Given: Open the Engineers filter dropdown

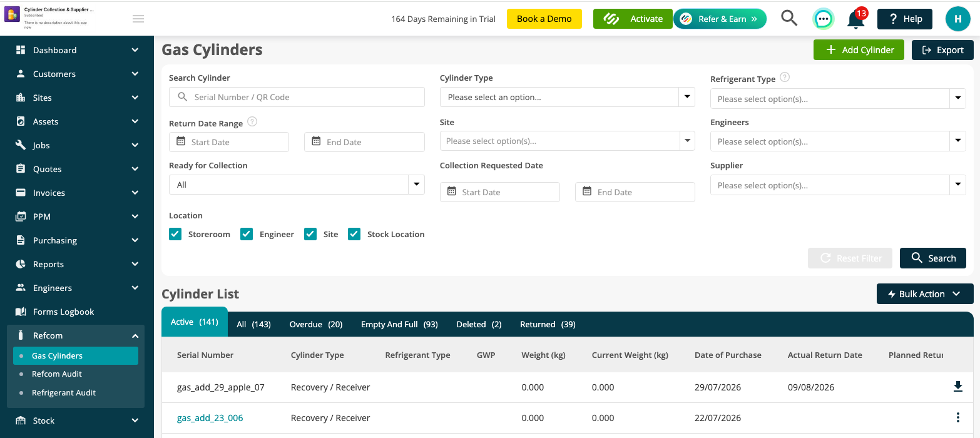Looking at the screenshot, I should coord(838,141).
